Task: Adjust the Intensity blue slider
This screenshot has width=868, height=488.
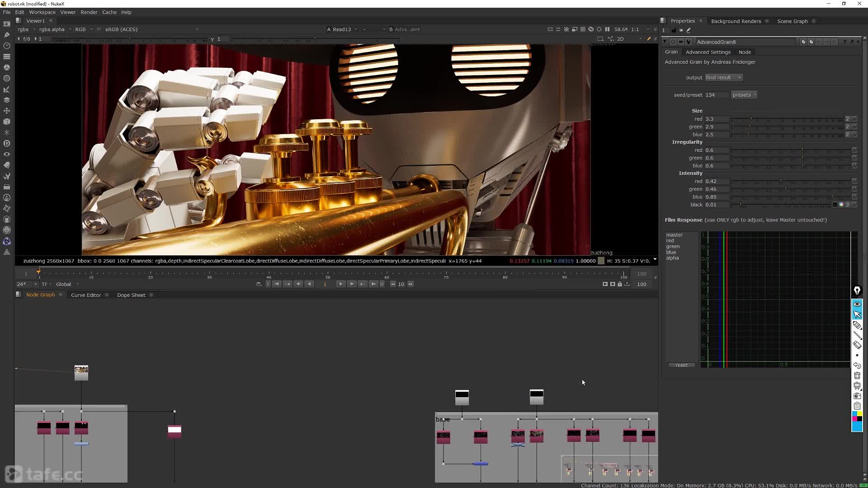Action: point(791,197)
